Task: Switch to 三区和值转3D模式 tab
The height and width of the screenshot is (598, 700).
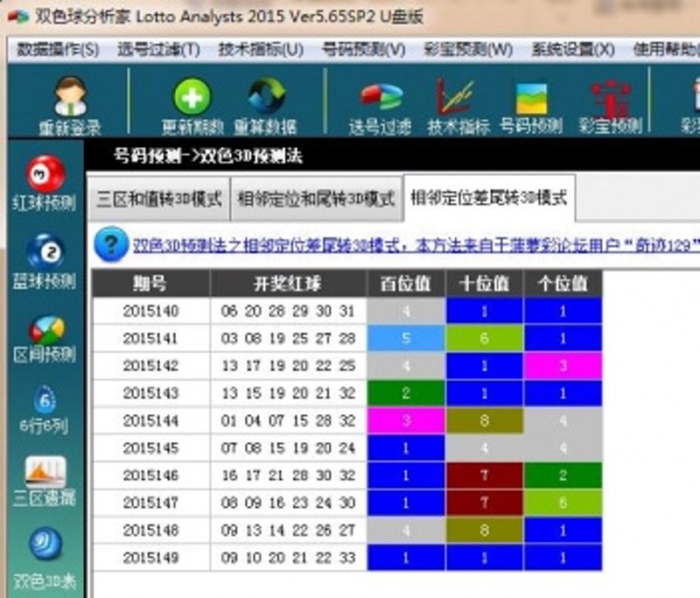Action: click(159, 199)
